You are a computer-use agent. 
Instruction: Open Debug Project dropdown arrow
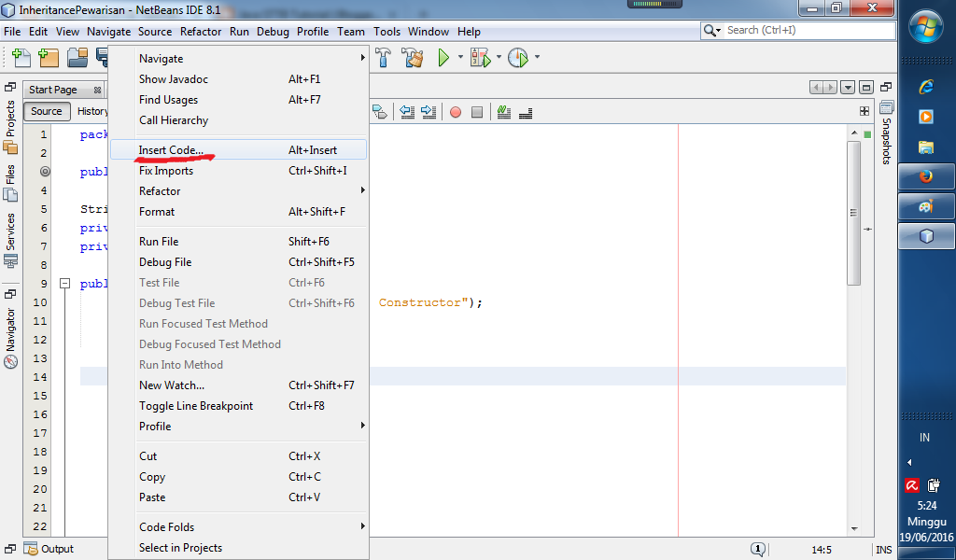(x=499, y=57)
